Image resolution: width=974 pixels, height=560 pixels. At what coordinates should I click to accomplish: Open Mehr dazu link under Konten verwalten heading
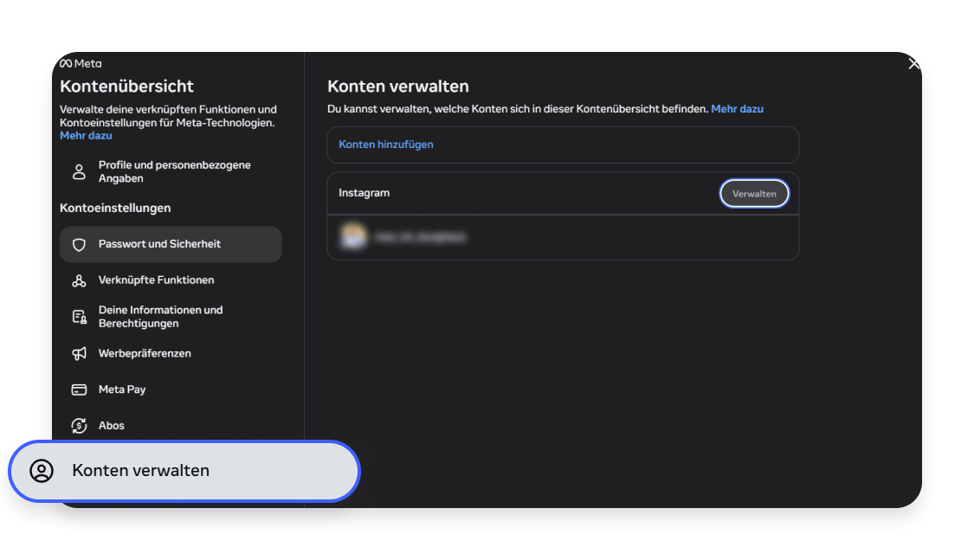(737, 109)
